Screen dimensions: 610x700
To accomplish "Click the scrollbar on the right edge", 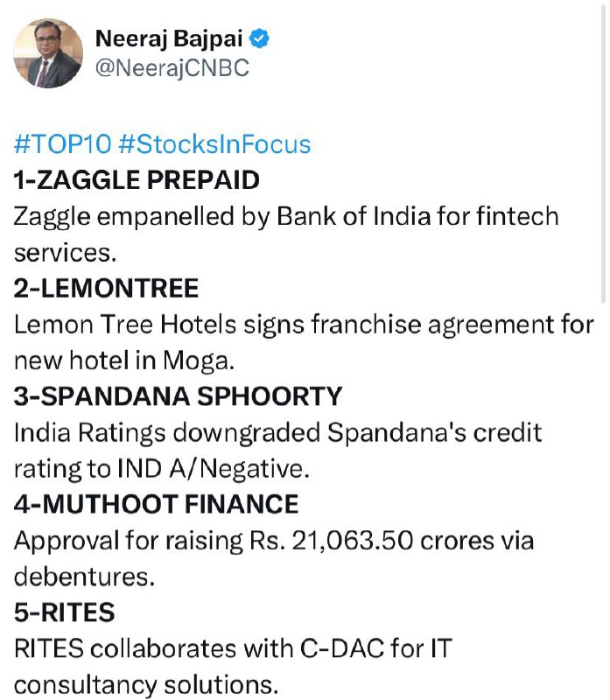I will (x=603, y=151).
